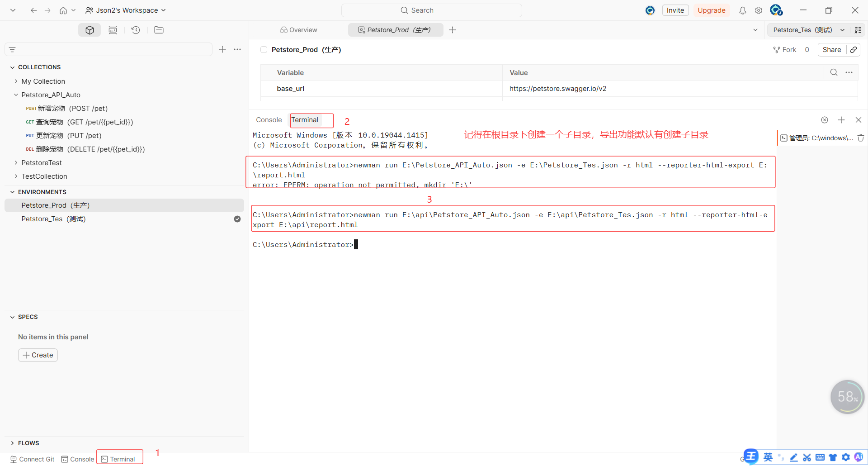Viewport: 868px width, 466px height.
Task: Open the folder files icon in sidebar
Action: pyautogui.click(x=159, y=30)
